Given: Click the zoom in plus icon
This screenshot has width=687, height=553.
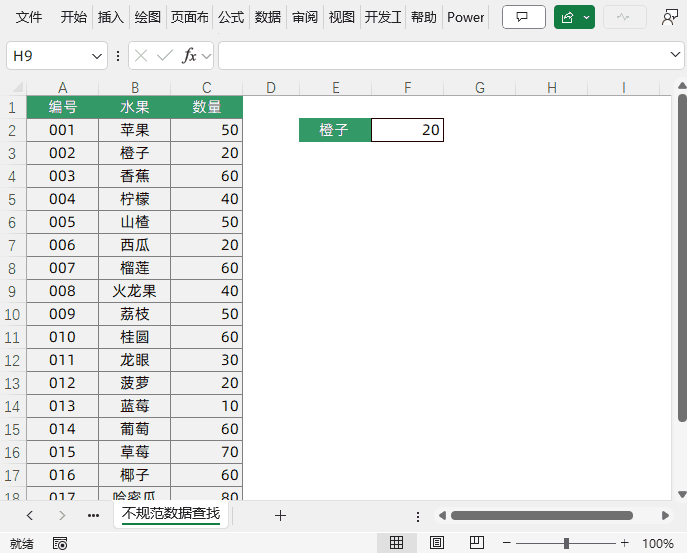Looking at the screenshot, I should click(625, 543).
